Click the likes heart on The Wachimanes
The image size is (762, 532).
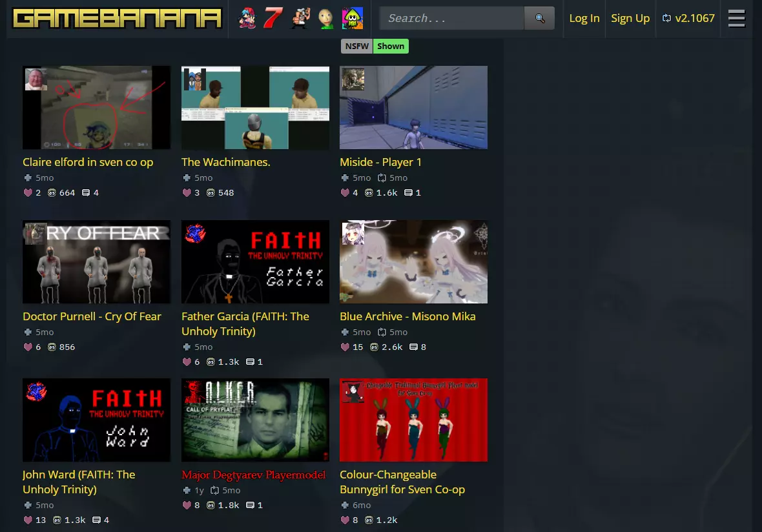[187, 193]
